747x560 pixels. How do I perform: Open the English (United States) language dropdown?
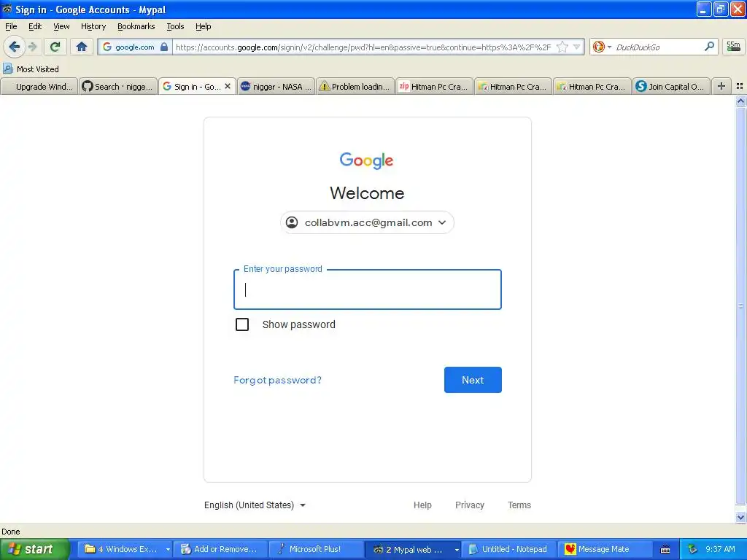point(255,505)
